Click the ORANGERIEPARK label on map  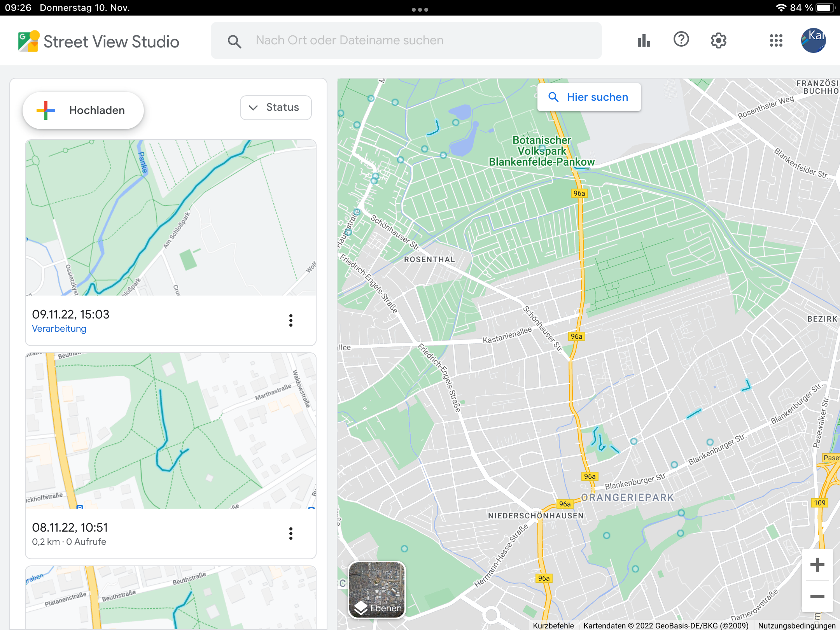(x=627, y=497)
